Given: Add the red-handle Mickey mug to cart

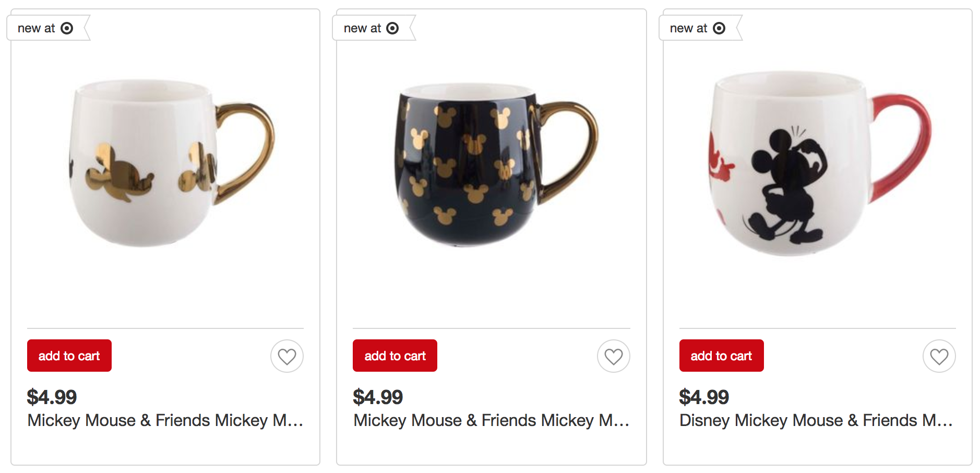Looking at the screenshot, I should (x=721, y=356).
